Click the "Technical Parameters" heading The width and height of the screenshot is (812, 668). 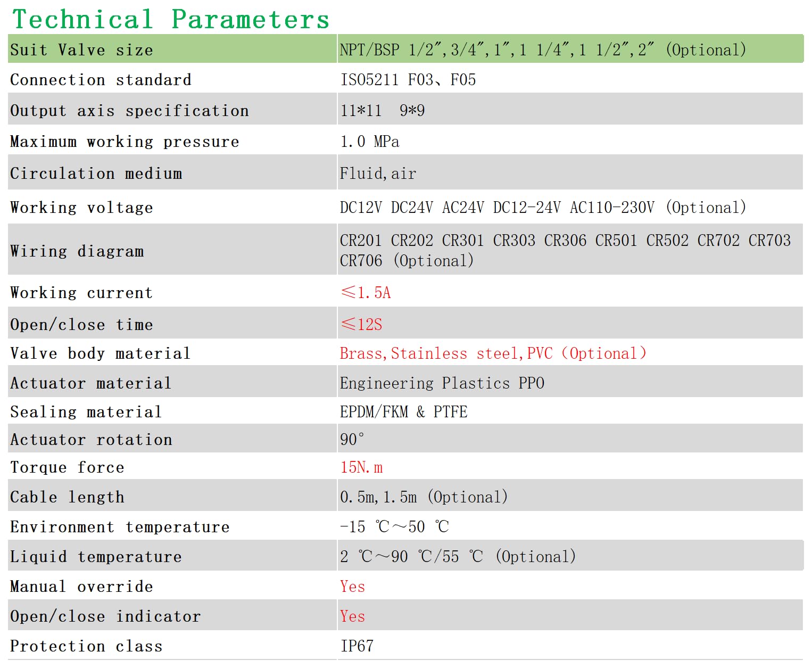click(171, 20)
